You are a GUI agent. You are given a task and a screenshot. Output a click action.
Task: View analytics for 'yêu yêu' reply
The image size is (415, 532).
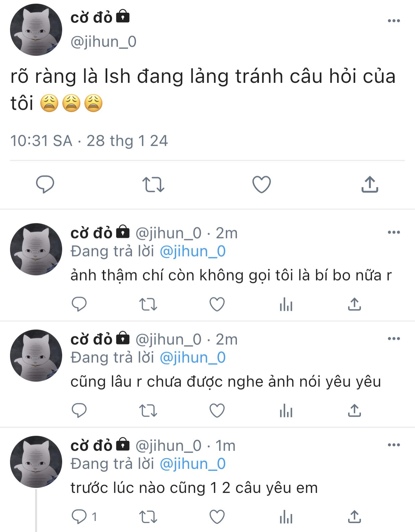click(286, 410)
